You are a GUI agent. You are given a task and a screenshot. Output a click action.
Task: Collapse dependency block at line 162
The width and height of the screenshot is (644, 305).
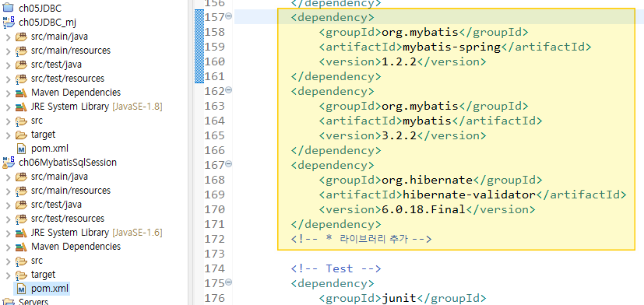(229, 90)
